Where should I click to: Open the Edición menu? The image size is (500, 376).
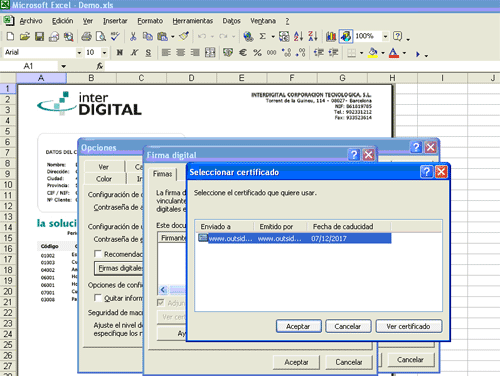pyautogui.click(x=62, y=21)
